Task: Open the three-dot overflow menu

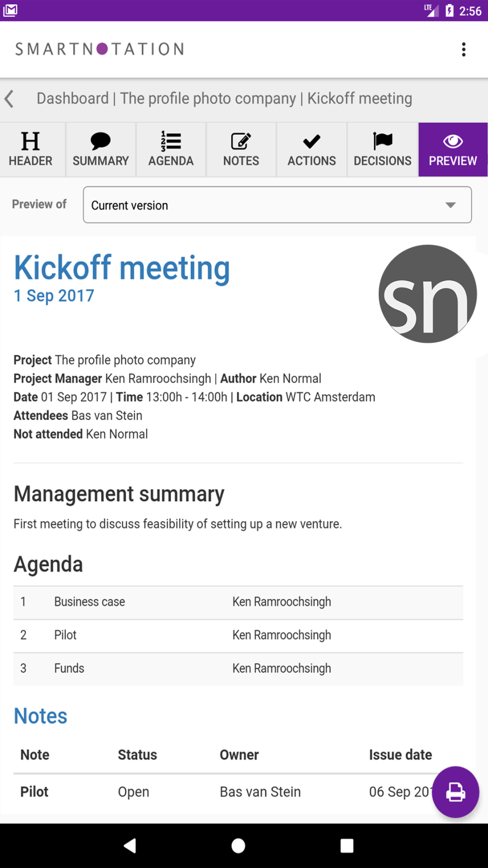Action: [x=463, y=49]
